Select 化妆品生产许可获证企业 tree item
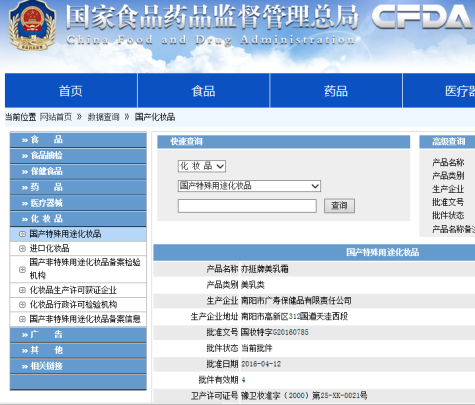Viewport: 475px width, 405px height. click(x=73, y=290)
